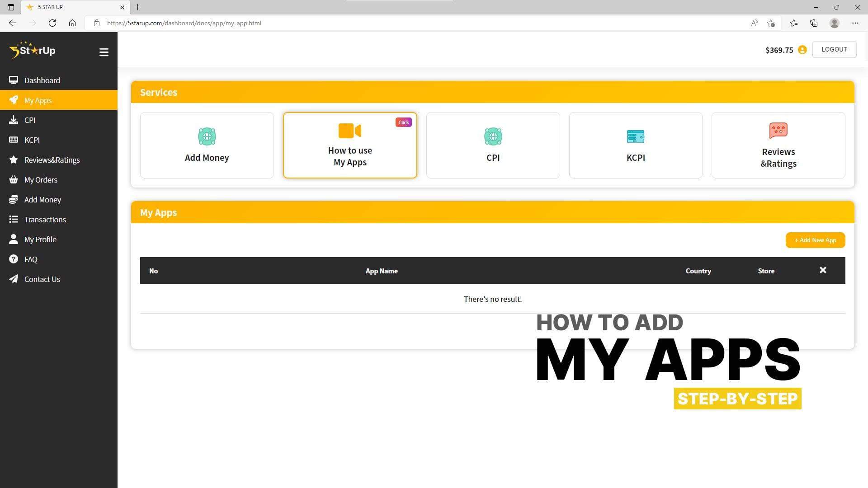
Task: Select My Apps in the sidebar
Action: 59,100
